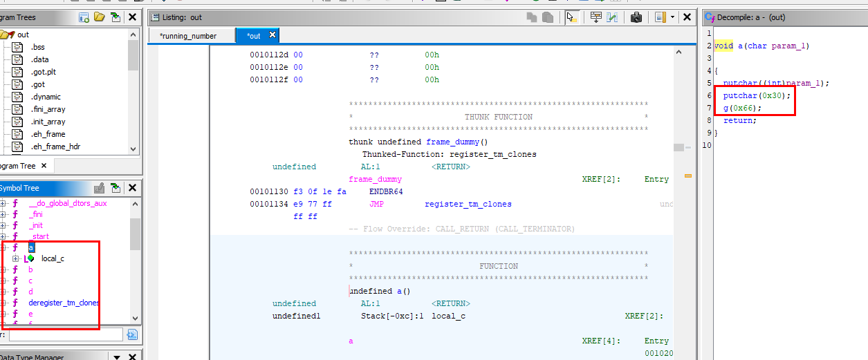Open the Data Type Manager dropdown menu
Screen dimensions: 868x360
tap(117, 357)
